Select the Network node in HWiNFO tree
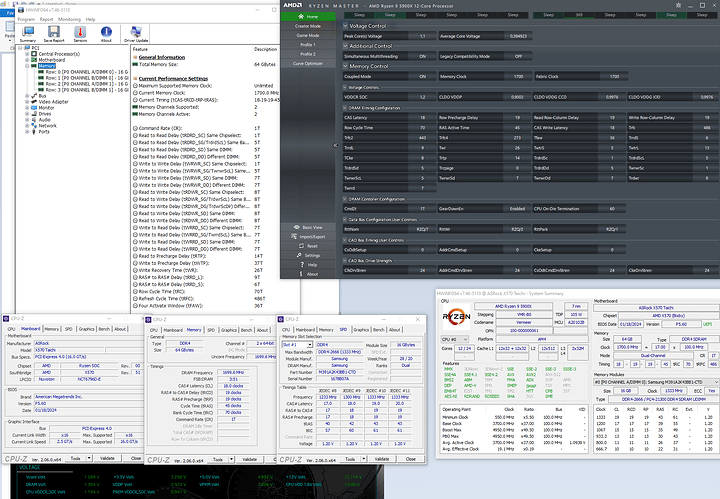 (47, 126)
